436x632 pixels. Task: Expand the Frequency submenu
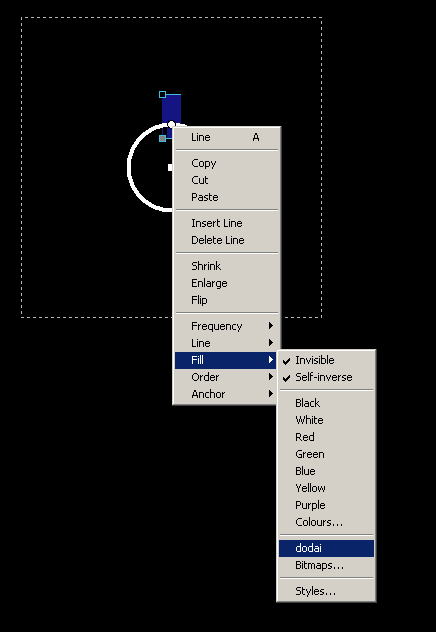coord(226,326)
